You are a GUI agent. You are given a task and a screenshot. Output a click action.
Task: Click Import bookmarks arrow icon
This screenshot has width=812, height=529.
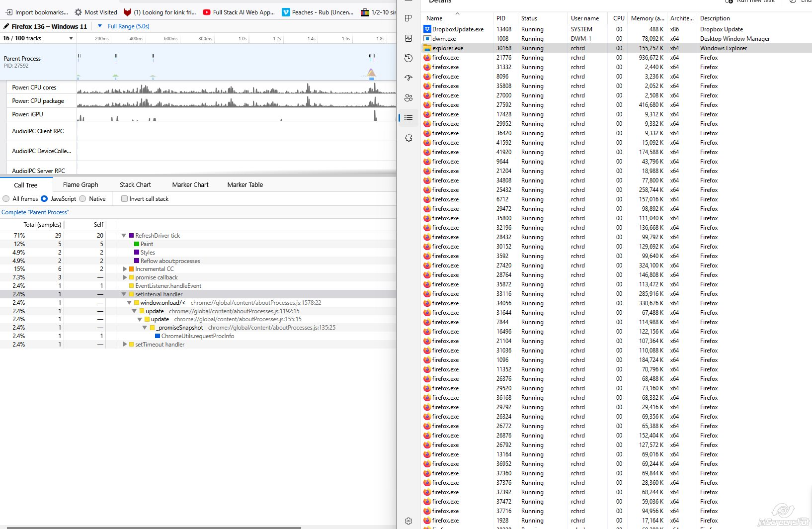tap(9, 12)
